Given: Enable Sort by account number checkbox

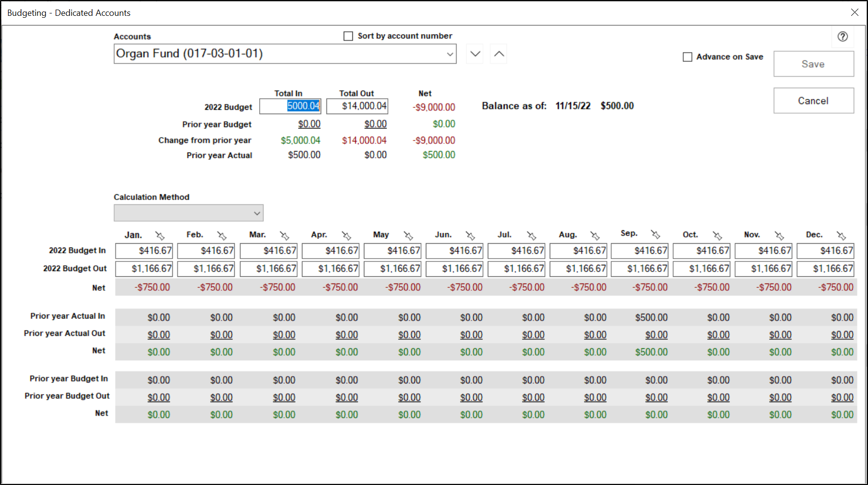Looking at the screenshot, I should 349,36.
